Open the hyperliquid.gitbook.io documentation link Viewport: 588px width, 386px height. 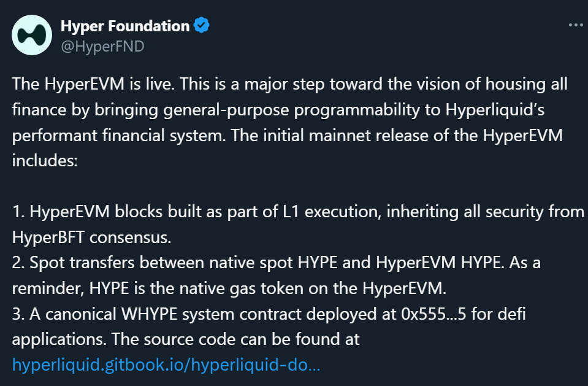point(166,365)
